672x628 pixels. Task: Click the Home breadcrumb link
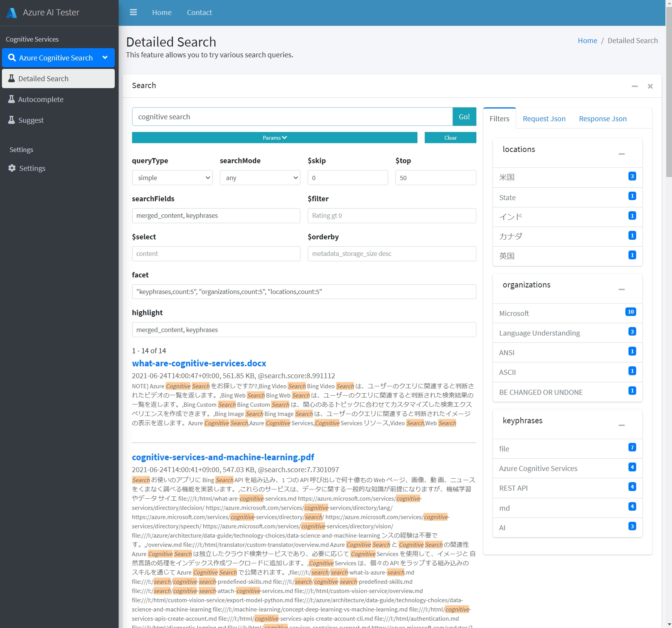(588, 40)
